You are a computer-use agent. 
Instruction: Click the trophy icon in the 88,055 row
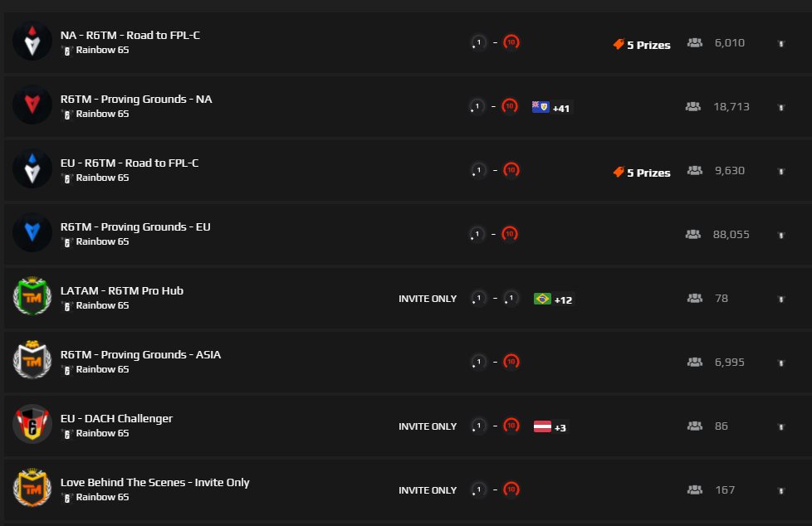(x=780, y=235)
